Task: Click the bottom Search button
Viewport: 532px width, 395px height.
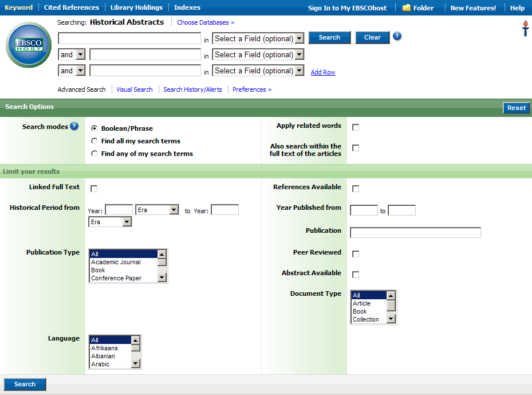Action: coord(25,384)
